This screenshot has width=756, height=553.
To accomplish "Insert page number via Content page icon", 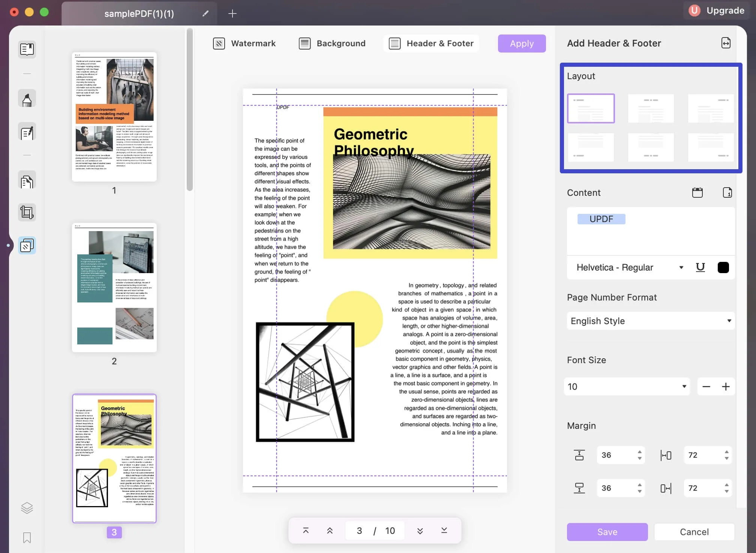I will coord(727,192).
